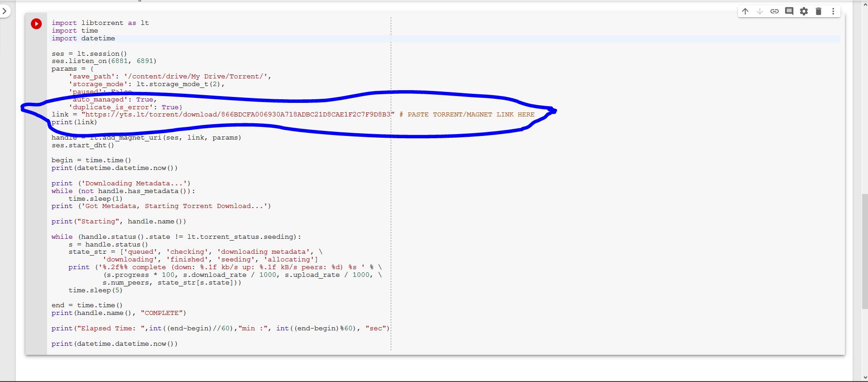Open editor settings gear icon
868x382 pixels.
click(x=804, y=11)
